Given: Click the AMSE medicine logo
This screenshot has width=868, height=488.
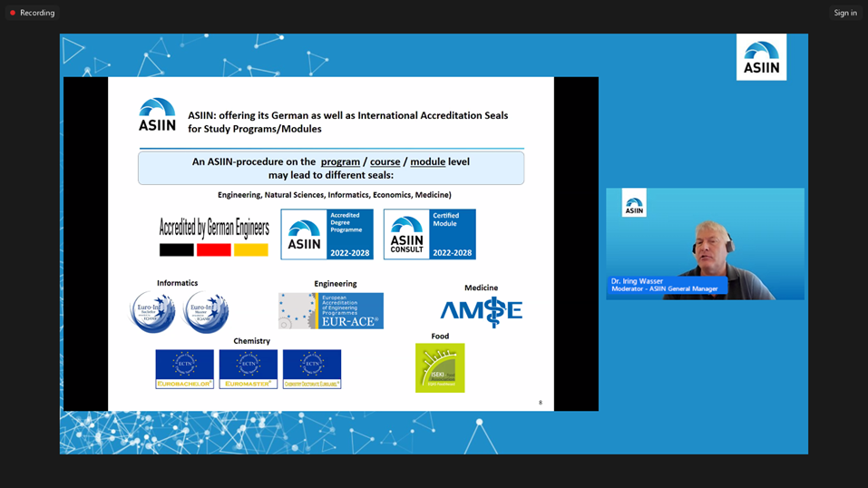Looking at the screenshot, I should [x=481, y=311].
